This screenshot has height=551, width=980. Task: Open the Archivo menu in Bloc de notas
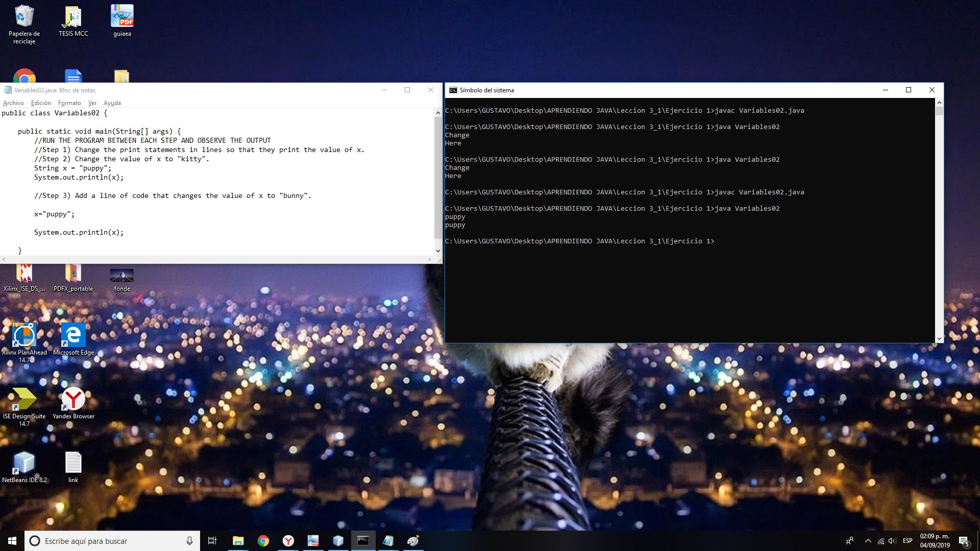pos(13,103)
